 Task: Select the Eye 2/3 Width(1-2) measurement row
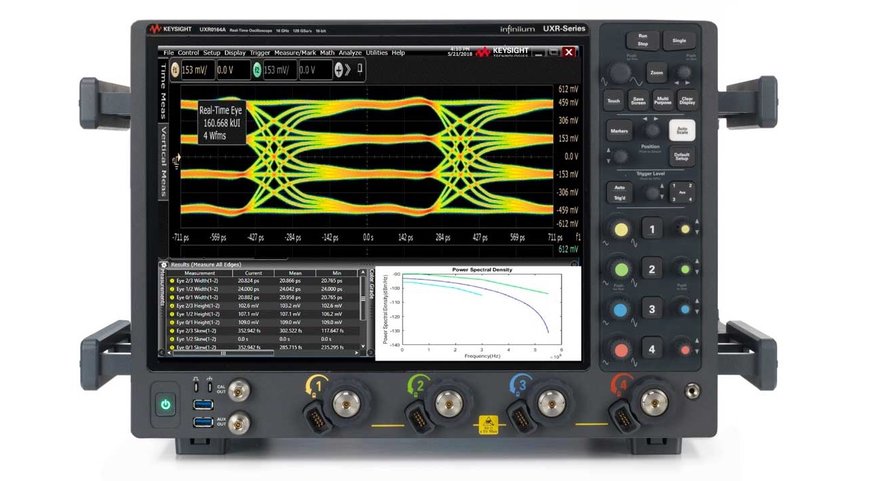coord(266,281)
